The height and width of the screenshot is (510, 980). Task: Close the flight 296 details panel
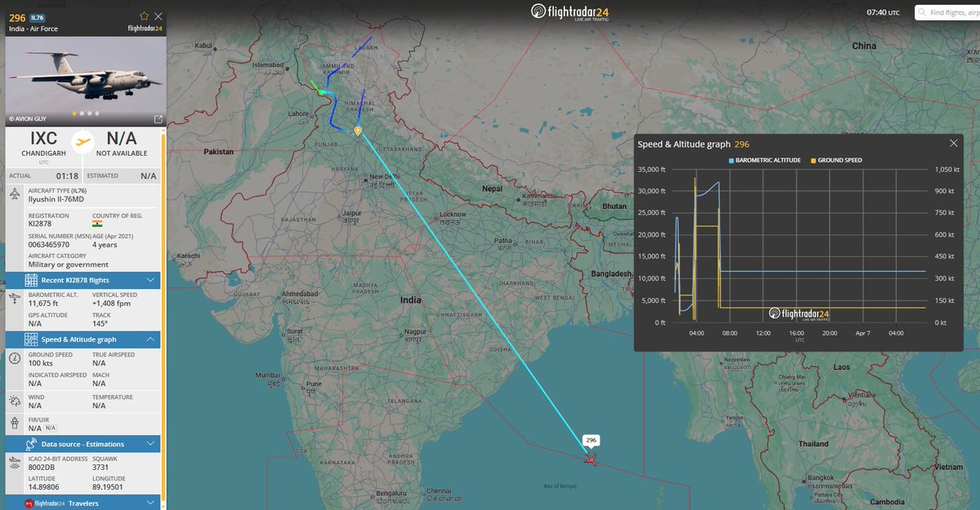click(x=158, y=16)
